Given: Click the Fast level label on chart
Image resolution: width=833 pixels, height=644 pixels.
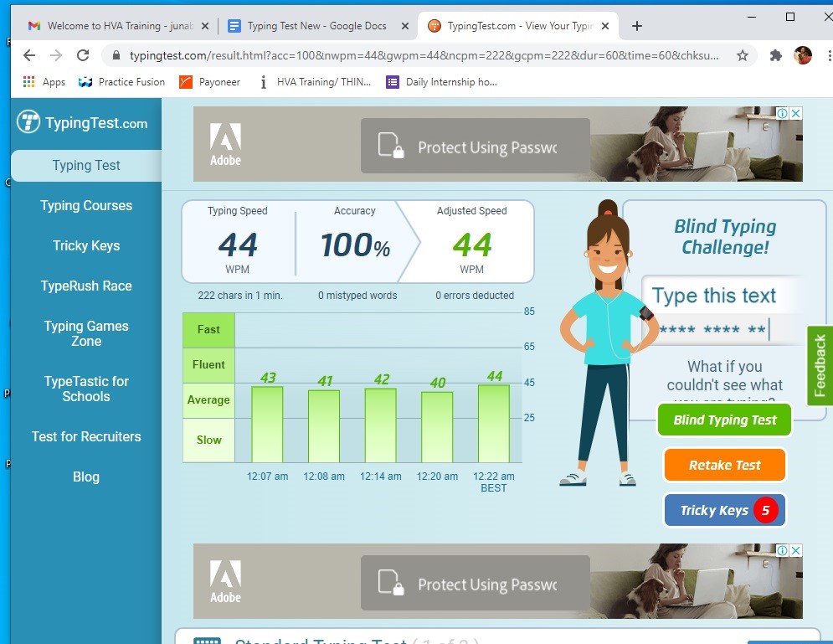Looking at the screenshot, I should click(208, 330).
